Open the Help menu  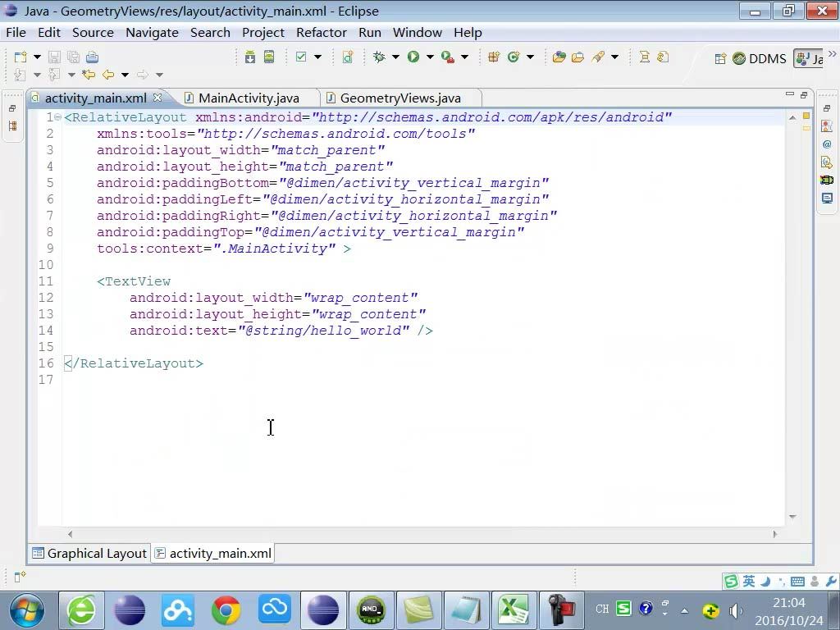[x=468, y=33]
